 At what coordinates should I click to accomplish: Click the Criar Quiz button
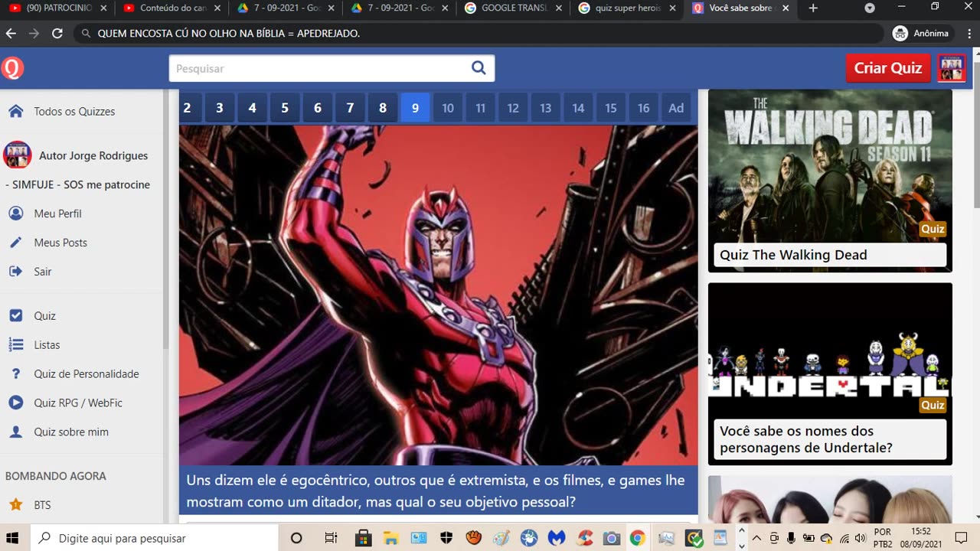point(888,68)
